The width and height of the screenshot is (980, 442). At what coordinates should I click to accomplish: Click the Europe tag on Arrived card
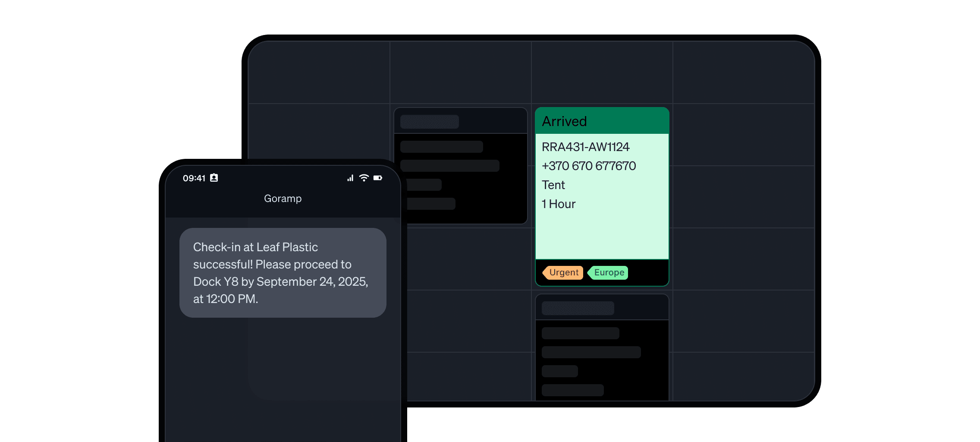click(x=608, y=272)
